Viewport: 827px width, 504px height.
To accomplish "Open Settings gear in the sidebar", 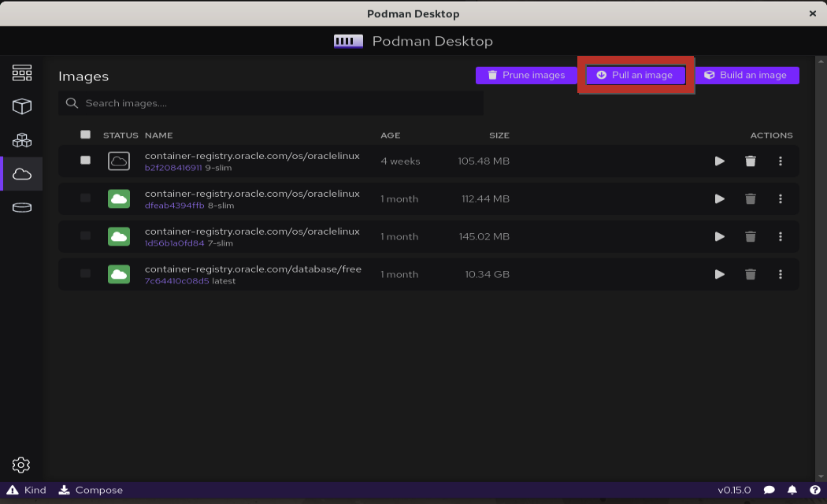I will pos(21,465).
